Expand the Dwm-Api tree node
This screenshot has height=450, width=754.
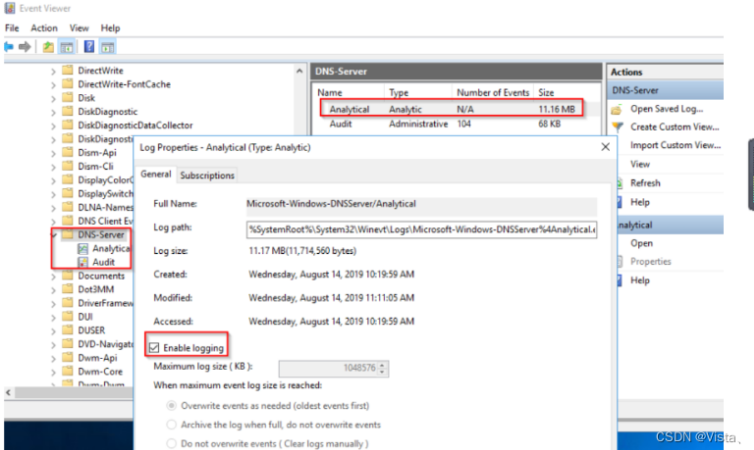(x=53, y=359)
